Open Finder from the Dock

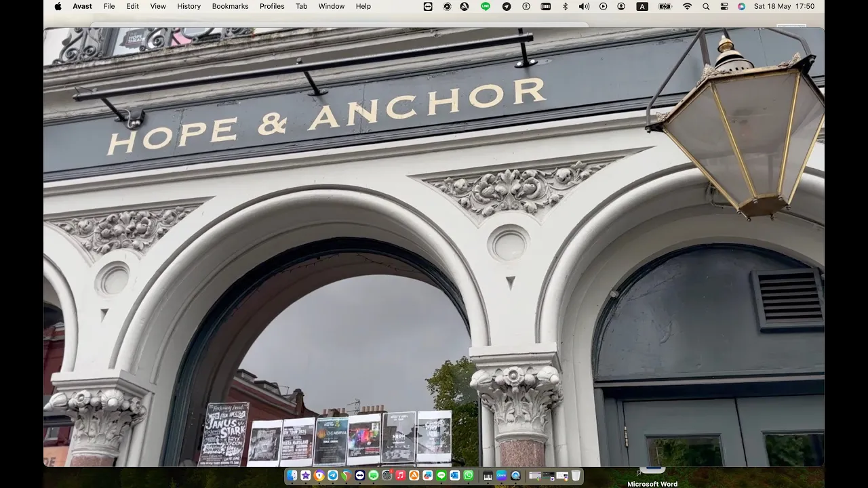click(292, 476)
